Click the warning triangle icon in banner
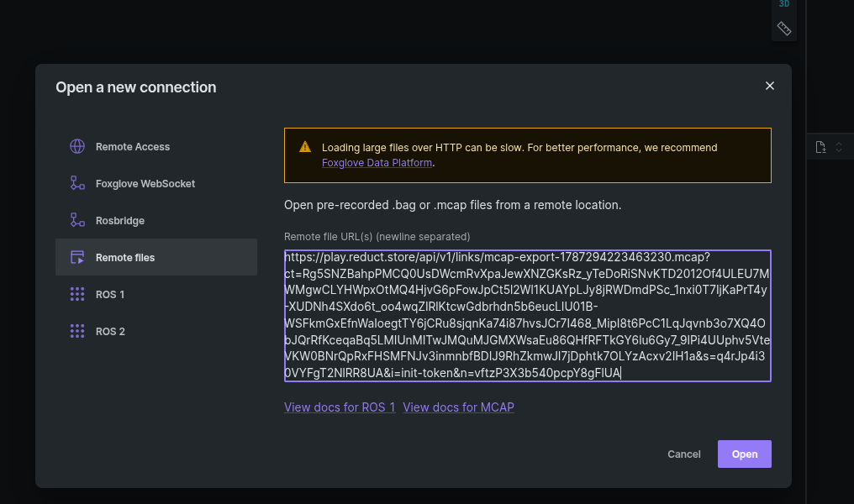 (305, 147)
